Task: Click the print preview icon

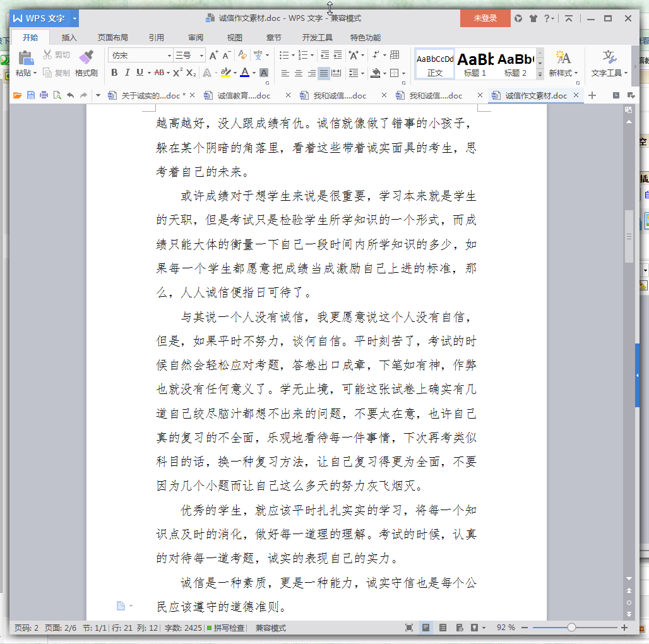Action: tap(57, 95)
